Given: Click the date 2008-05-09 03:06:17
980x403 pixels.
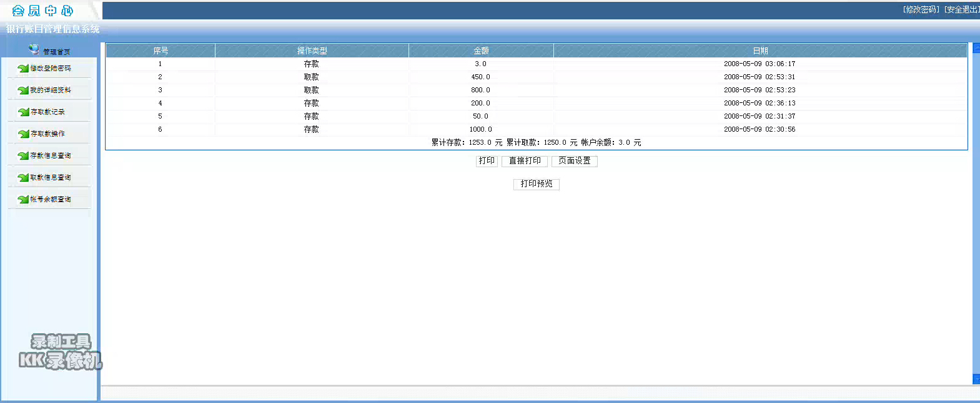Looking at the screenshot, I should tap(760, 64).
